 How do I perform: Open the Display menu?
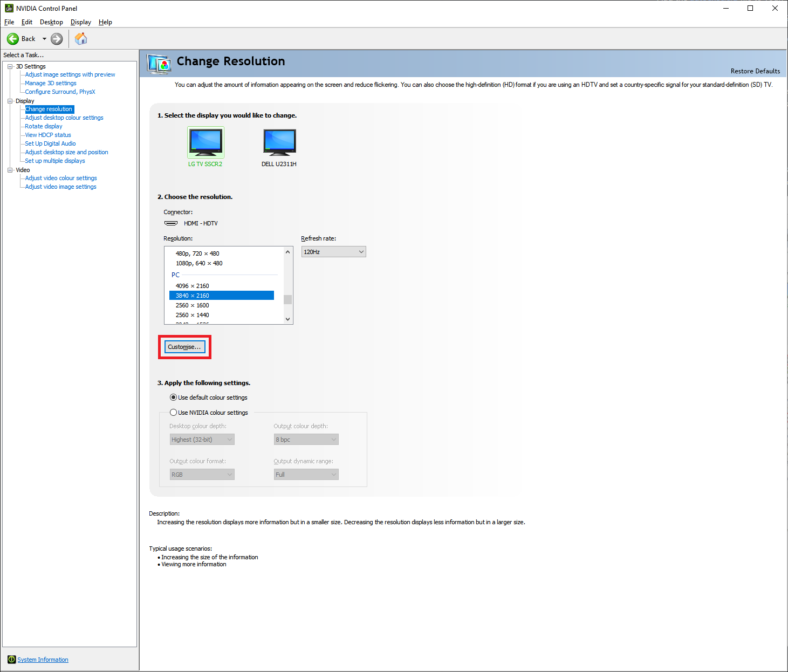[81, 22]
